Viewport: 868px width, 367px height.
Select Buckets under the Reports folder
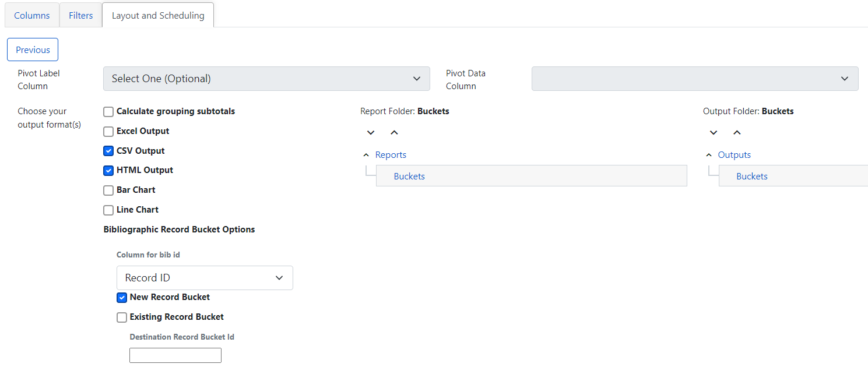409,175
